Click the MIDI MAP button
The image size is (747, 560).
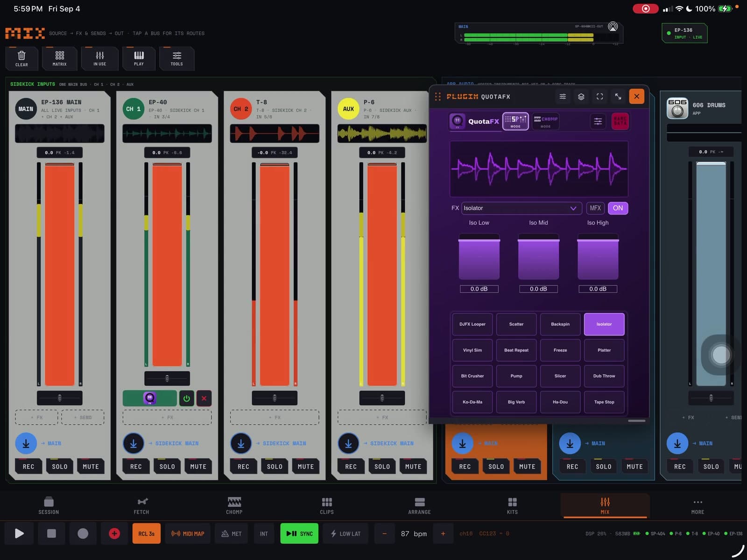coord(188,533)
